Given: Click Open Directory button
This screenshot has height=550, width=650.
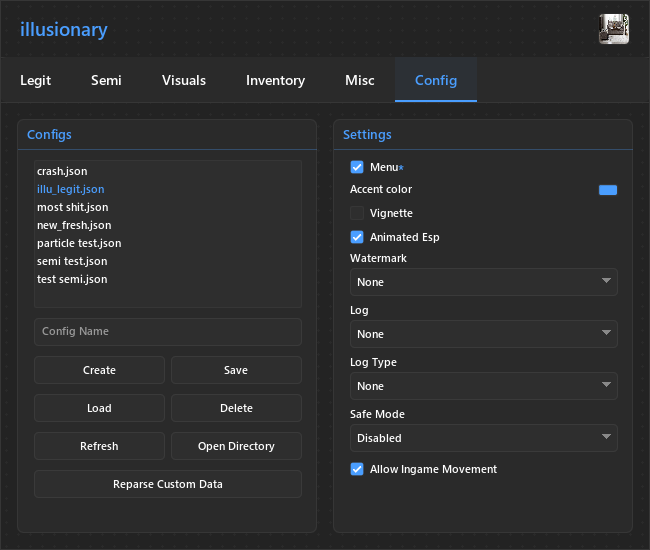Looking at the screenshot, I should pos(236,446).
